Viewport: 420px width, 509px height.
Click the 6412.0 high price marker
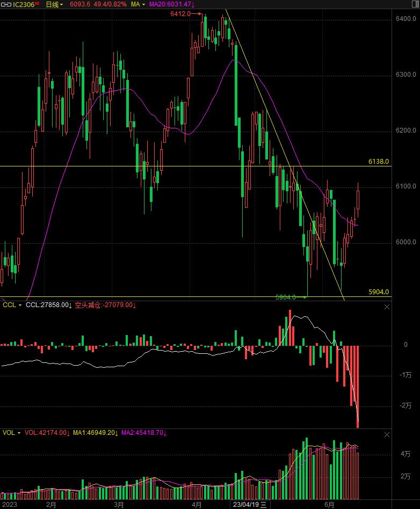(180, 13)
